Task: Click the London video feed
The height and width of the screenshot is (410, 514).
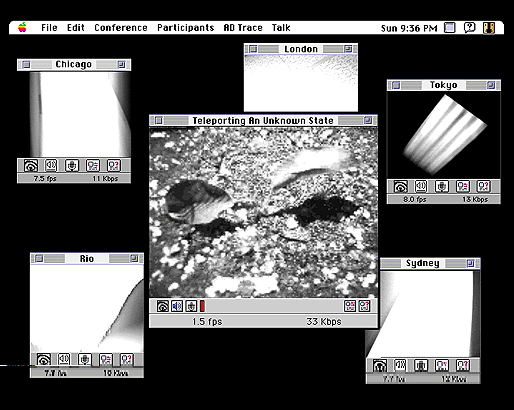Action: click(x=301, y=83)
